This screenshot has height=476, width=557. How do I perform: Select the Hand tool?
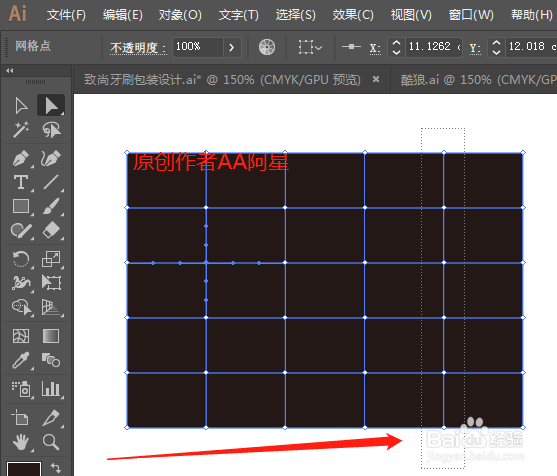tap(21, 442)
